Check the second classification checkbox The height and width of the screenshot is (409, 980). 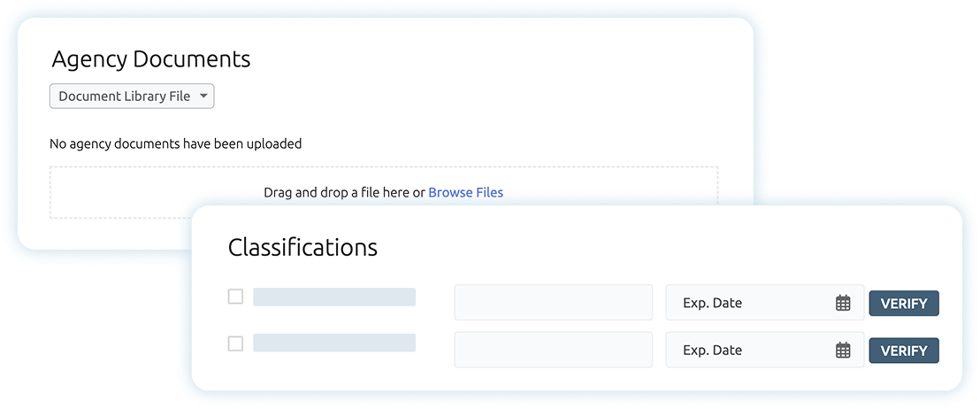coord(235,343)
